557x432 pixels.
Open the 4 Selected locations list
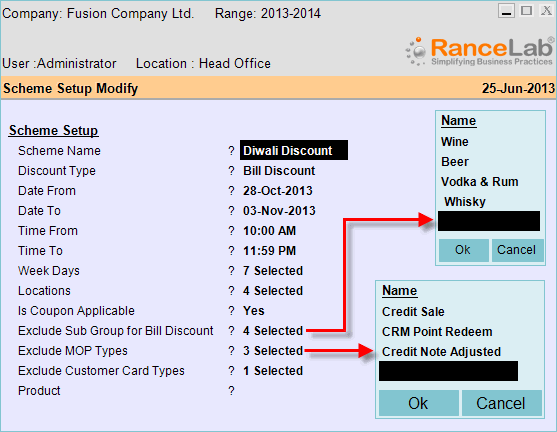[x=273, y=291]
